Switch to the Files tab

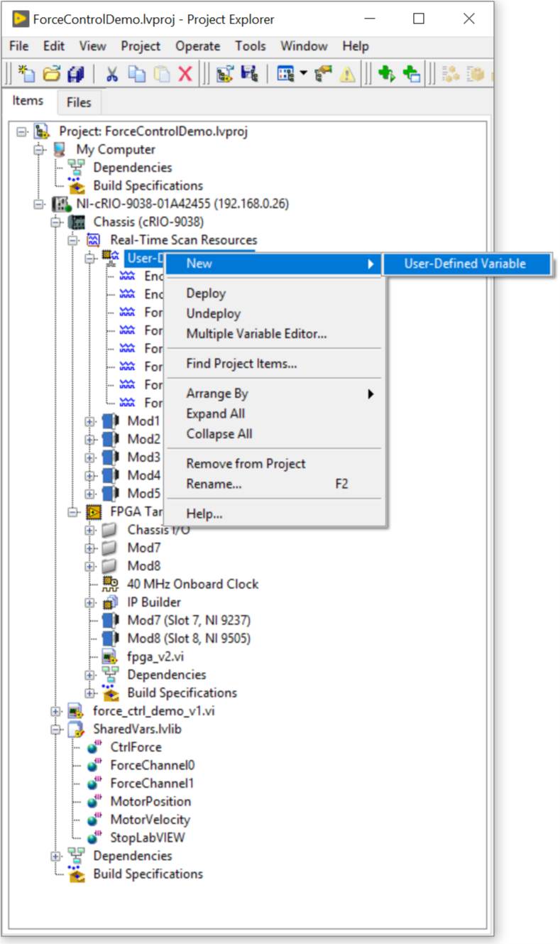coord(79,102)
